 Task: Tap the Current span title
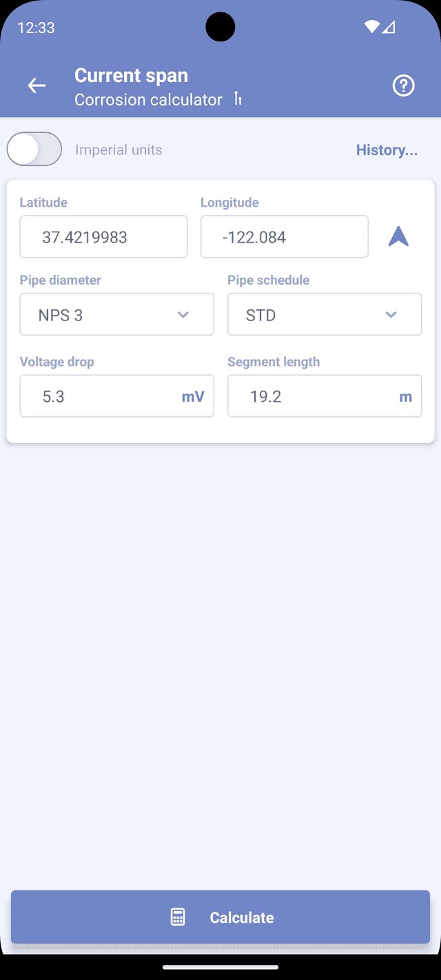[x=131, y=76]
